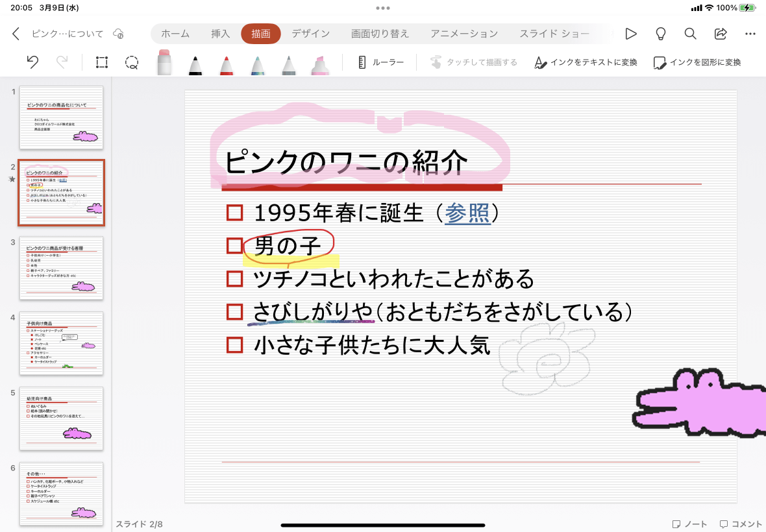
Task: Switch to the スライド ショー tab
Action: point(554,34)
